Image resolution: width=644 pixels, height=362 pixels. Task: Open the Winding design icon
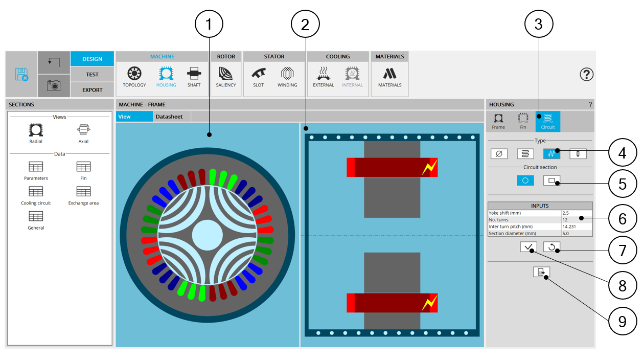(287, 77)
